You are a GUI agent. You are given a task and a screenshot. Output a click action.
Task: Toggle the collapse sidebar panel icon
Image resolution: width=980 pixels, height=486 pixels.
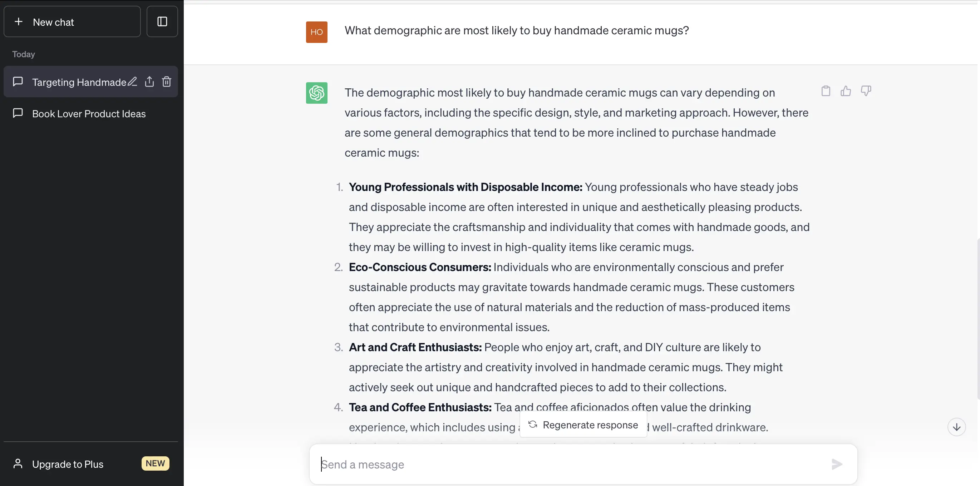tap(163, 21)
